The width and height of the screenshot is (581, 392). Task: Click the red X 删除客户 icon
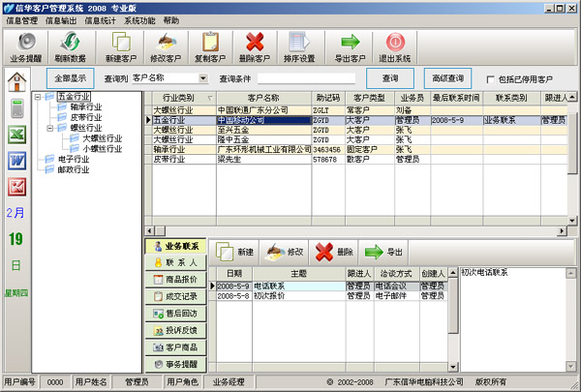(256, 42)
